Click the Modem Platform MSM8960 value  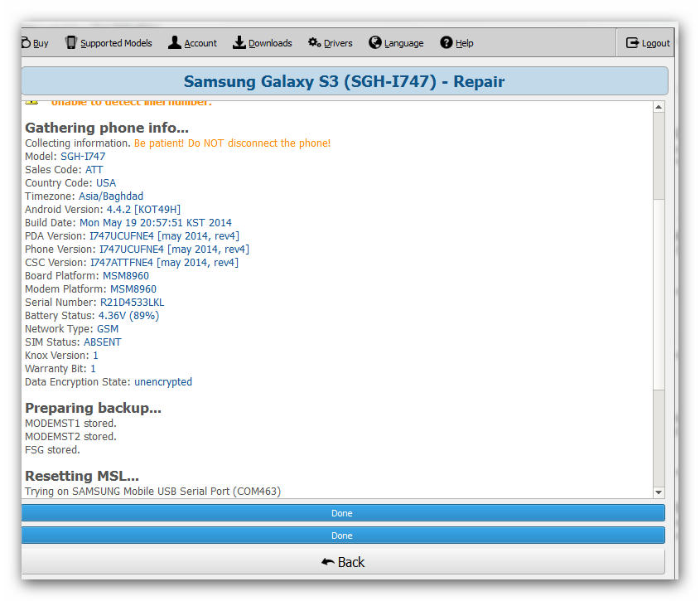tap(133, 289)
